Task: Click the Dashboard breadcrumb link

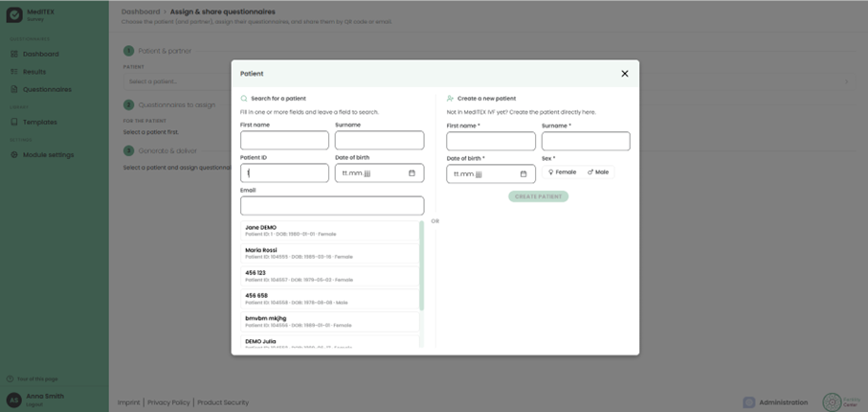Action: click(141, 11)
